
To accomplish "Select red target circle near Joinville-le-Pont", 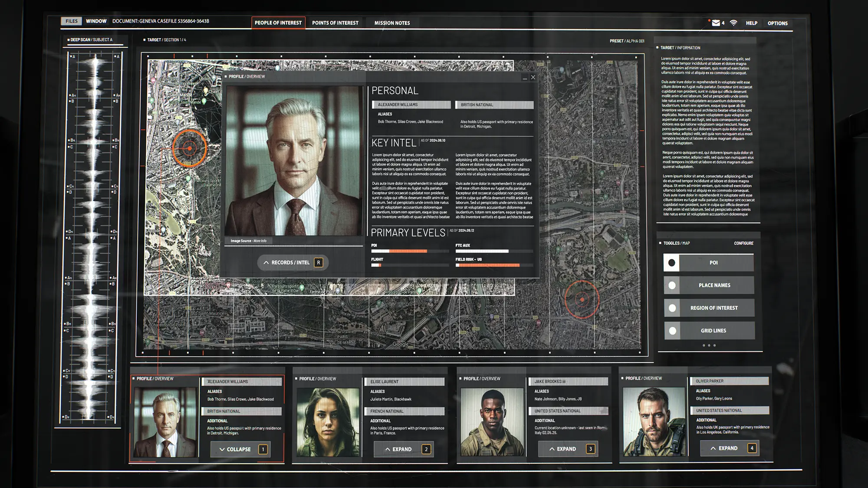I will 582,299.
